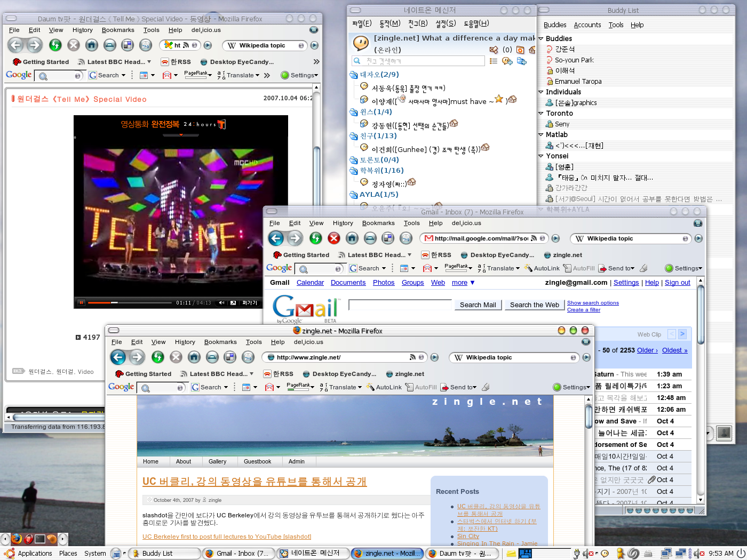Open 'UC Berkeley first to post full lectures' link
This screenshot has height=560, width=747.
pyautogui.click(x=227, y=537)
